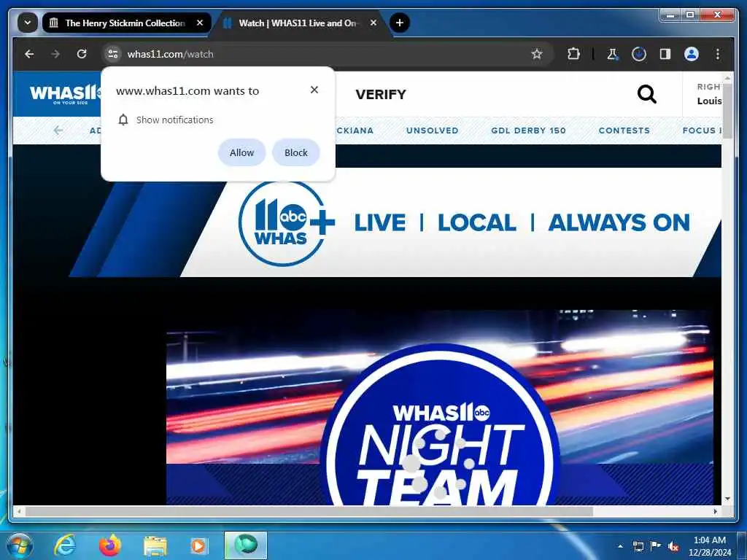Click the page scroll down arrow
Screen dimensions: 747x560
pyautogui.click(x=727, y=499)
